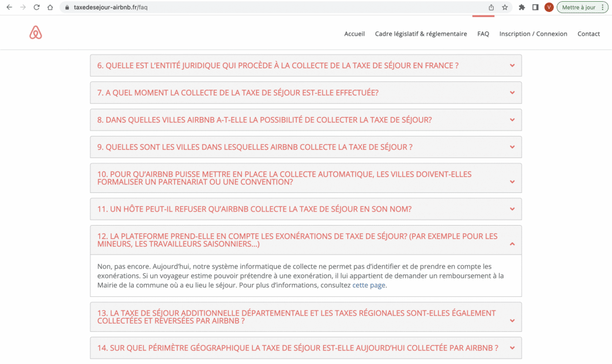Expand question 6 chevron

pos(512,65)
